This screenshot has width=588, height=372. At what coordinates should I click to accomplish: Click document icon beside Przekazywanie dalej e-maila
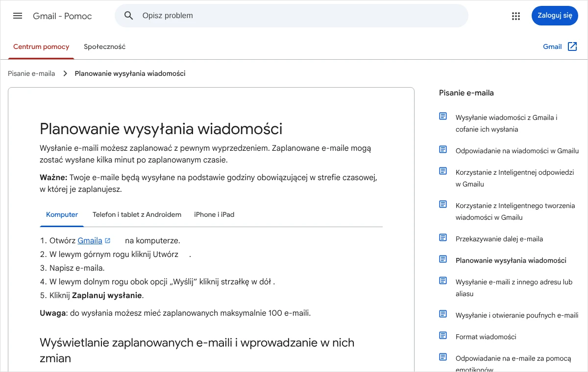pos(443,237)
